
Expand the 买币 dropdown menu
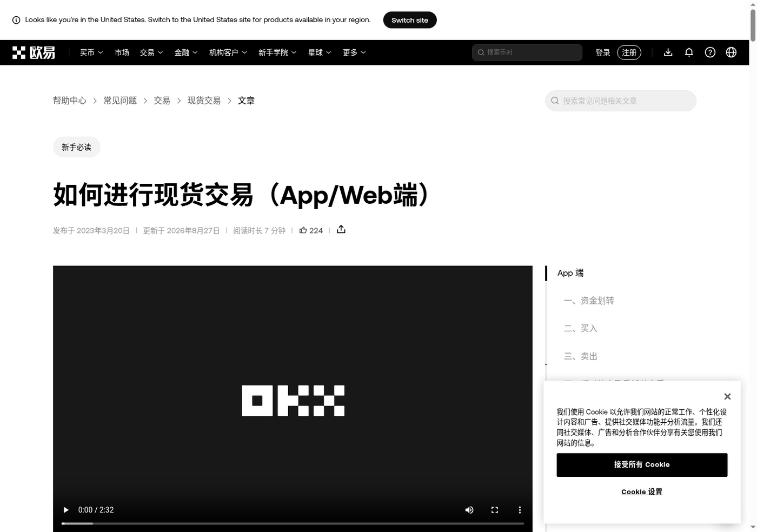click(91, 52)
